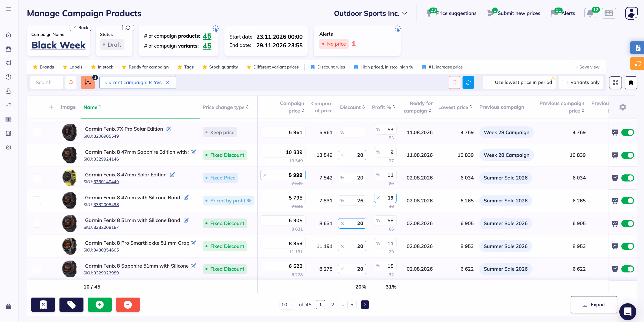Screen dimensions: 644x322
Task: Open the megaphone campaigns sidebar icon
Action: click(x=9, y=63)
